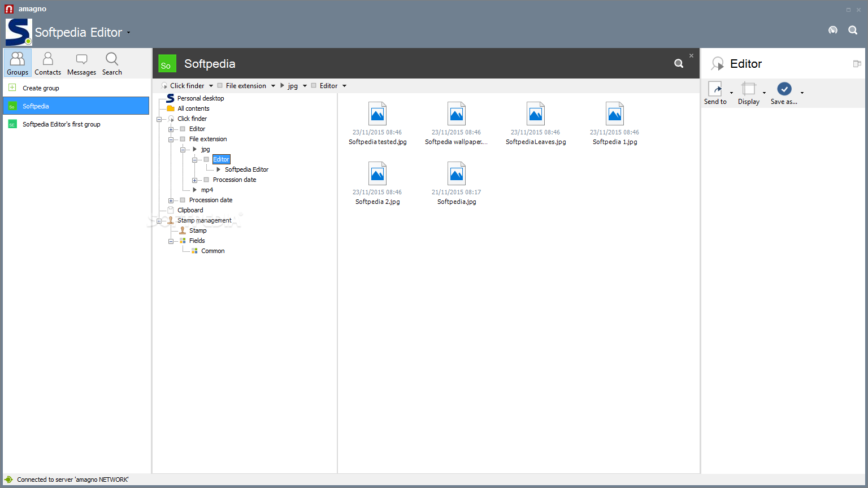Select Softpedia tested.jpg file
The width and height of the screenshot is (868, 488).
pyautogui.click(x=377, y=124)
